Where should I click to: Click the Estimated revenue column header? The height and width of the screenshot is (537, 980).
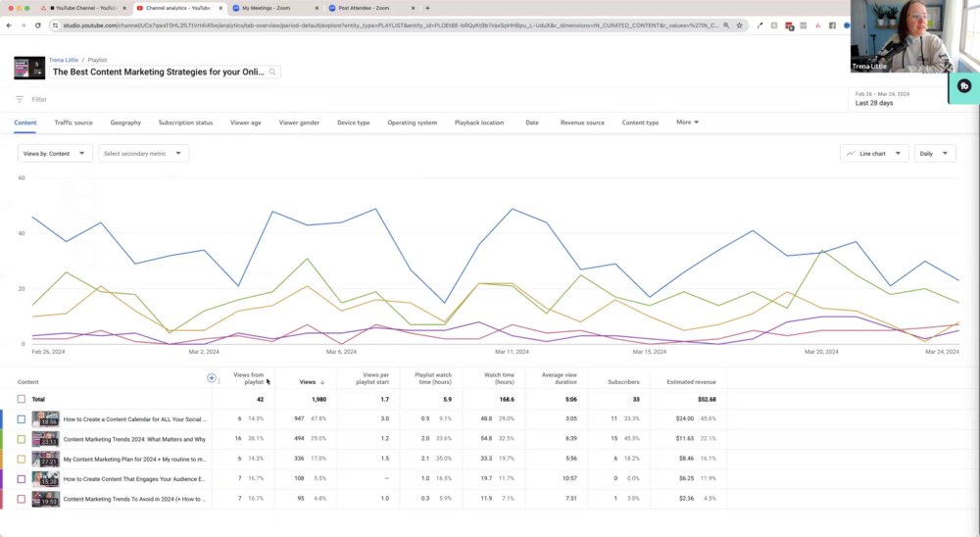pos(691,382)
